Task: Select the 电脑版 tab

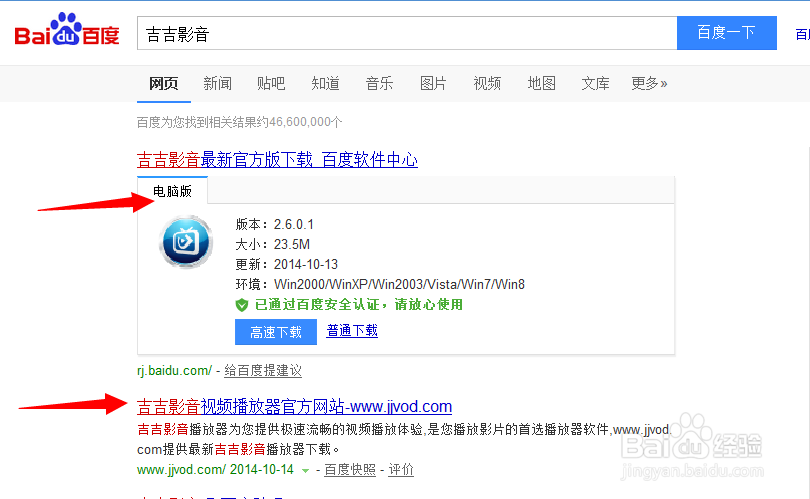Action: 173,191
